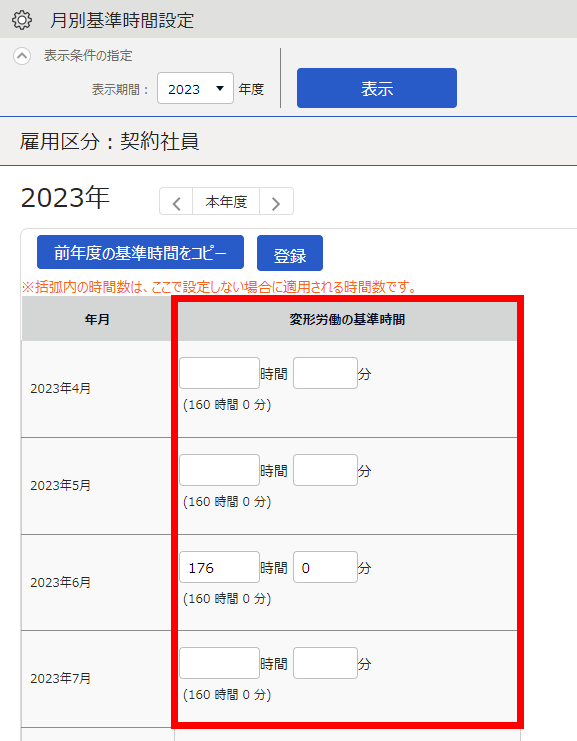This screenshot has height=741, width=577.
Task: Focus the 時間 field for 2023年5月
Action: (x=219, y=470)
